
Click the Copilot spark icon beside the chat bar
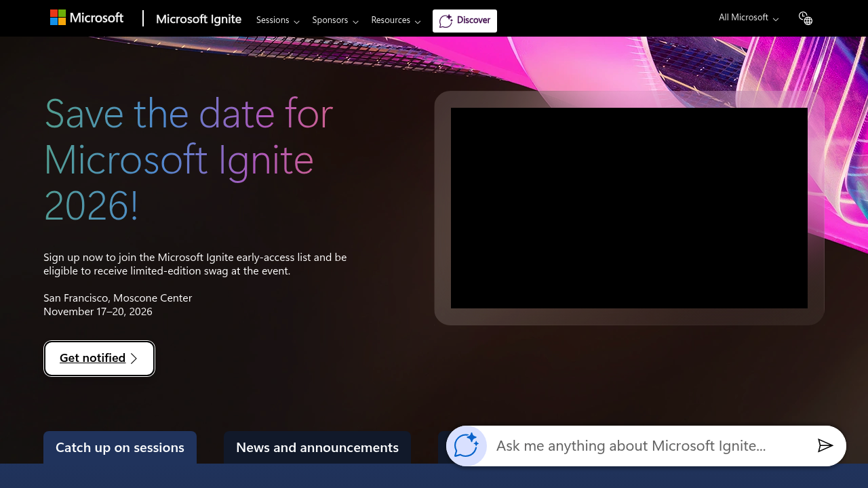point(466,446)
